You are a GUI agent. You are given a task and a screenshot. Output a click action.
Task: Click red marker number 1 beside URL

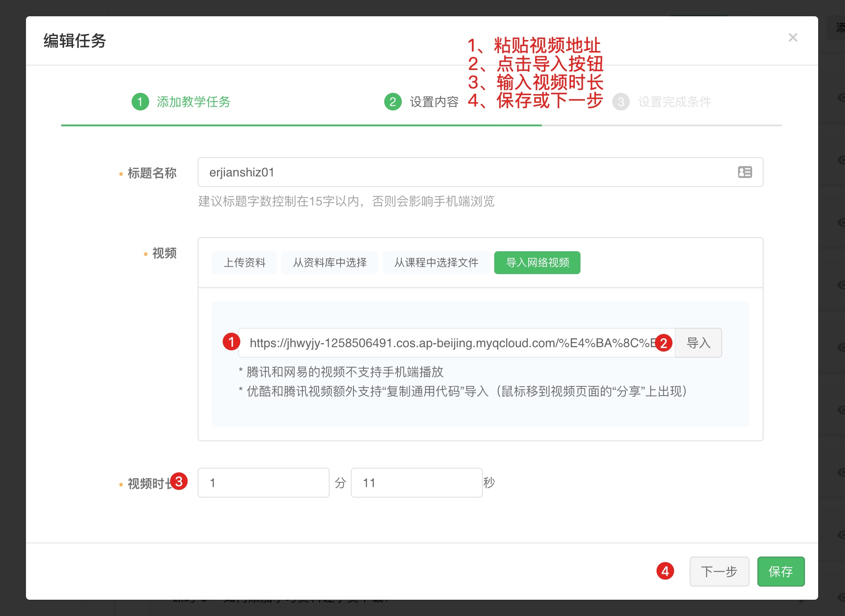coord(231,342)
